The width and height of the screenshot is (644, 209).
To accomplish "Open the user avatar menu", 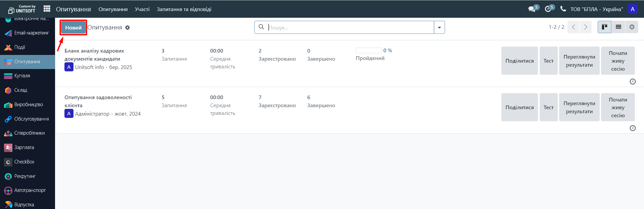I will pyautogui.click(x=633, y=9).
